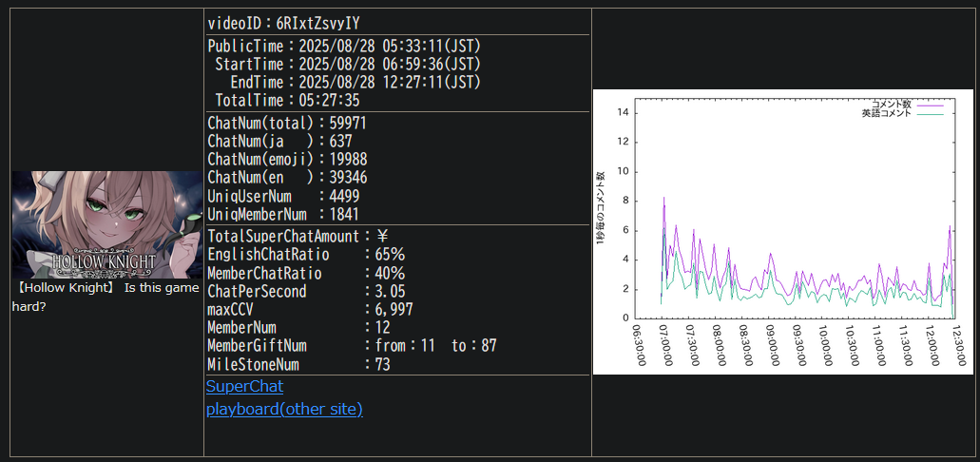This screenshot has width=980, height=462.
Task: Click the PublicTime row
Action: (343, 46)
